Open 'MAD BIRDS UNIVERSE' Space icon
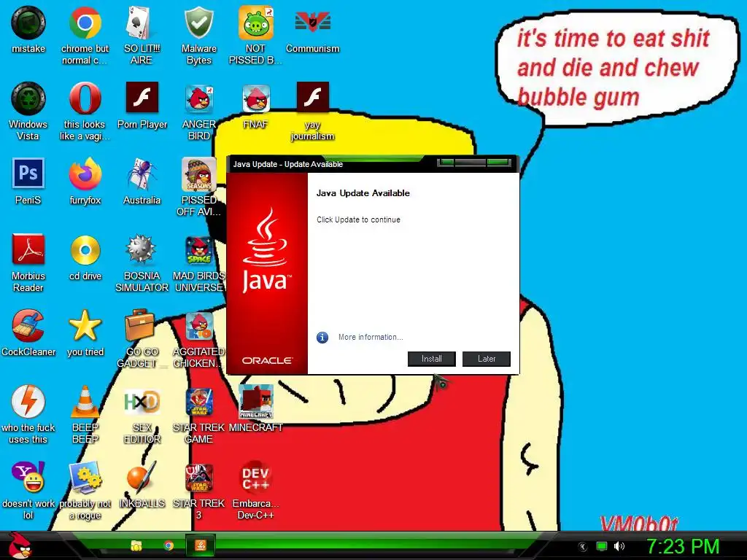747x560 pixels. click(198, 262)
